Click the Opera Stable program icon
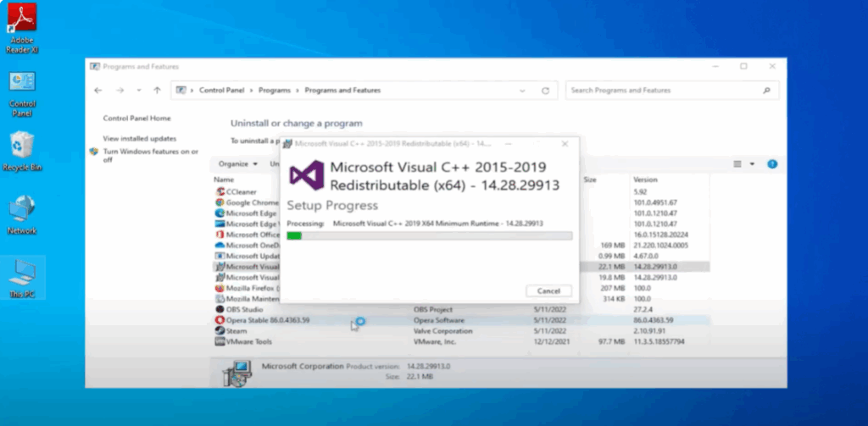The height and width of the screenshot is (426, 868). (x=220, y=320)
